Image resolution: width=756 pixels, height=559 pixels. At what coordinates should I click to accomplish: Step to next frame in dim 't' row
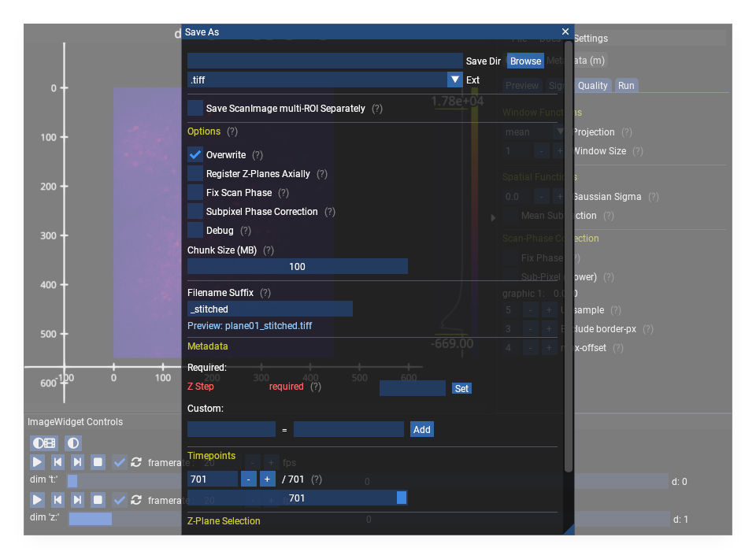click(77, 462)
